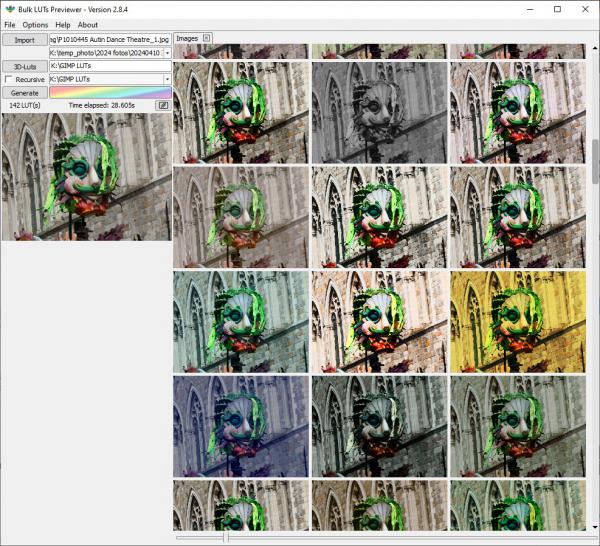Select the blue-purple tinted LUT thumbnail
The image size is (600, 546).
point(241,426)
